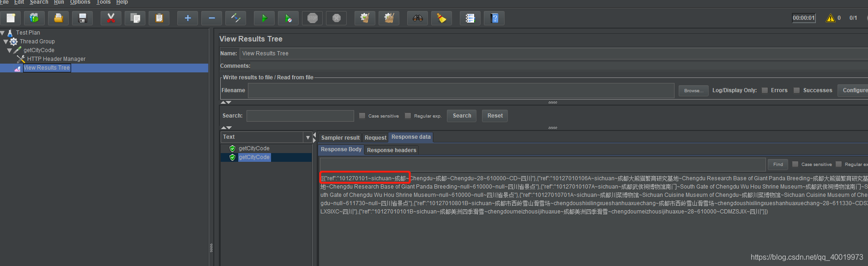Click the Reset button
The height and width of the screenshot is (266, 868).
pos(495,116)
